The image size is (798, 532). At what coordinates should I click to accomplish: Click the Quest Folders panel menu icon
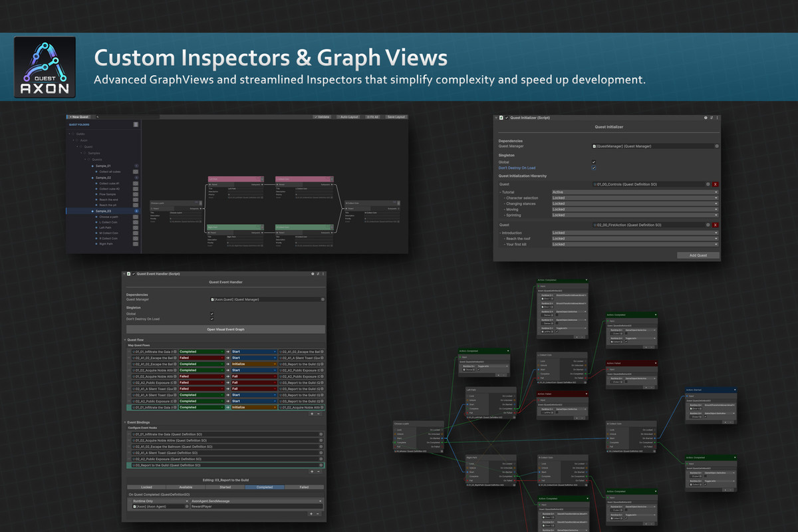point(136,124)
